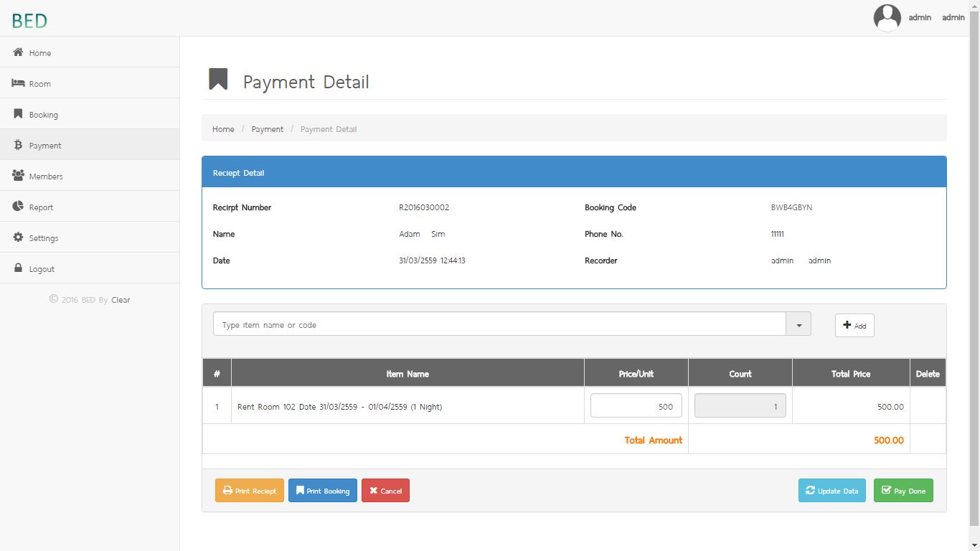Click the Settings gear icon
Image resolution: width=980 pixels, height=551 pixels.
(18, 237)
